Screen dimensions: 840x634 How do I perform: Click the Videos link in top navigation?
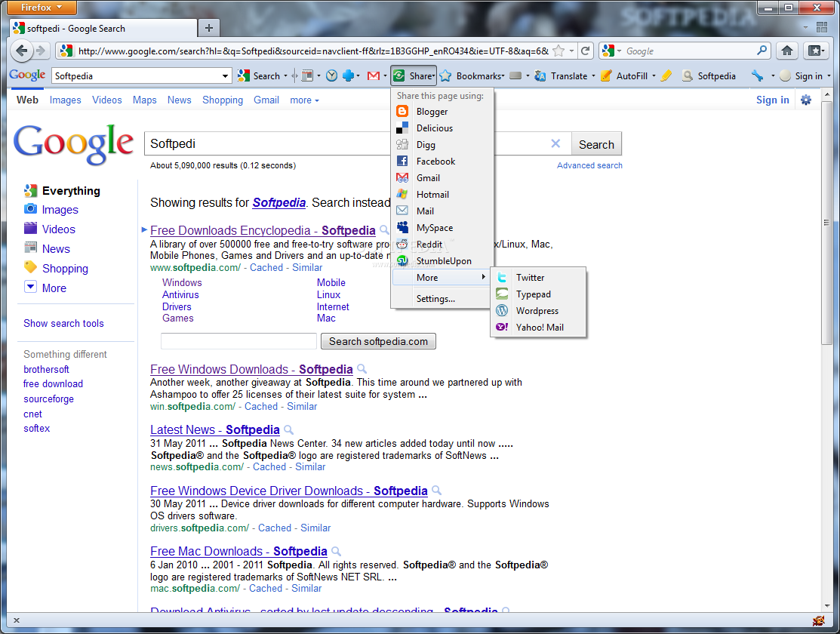pyautogui.click(x=107, y=100)
